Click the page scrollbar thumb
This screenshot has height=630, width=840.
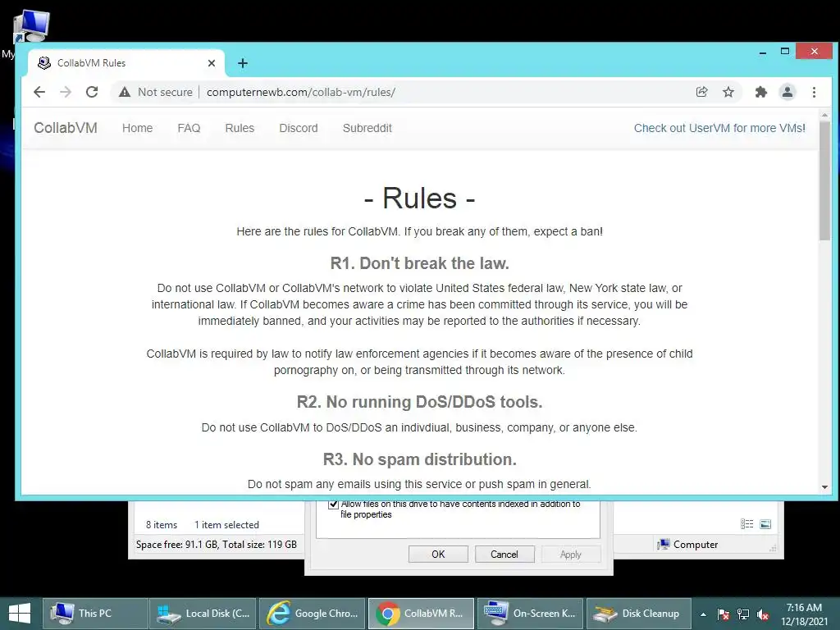[x=824, y=181]
